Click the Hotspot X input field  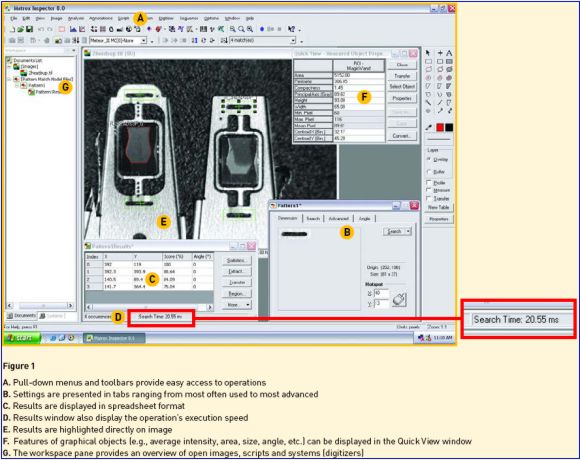pyautogui.click(x=381, y=294)
